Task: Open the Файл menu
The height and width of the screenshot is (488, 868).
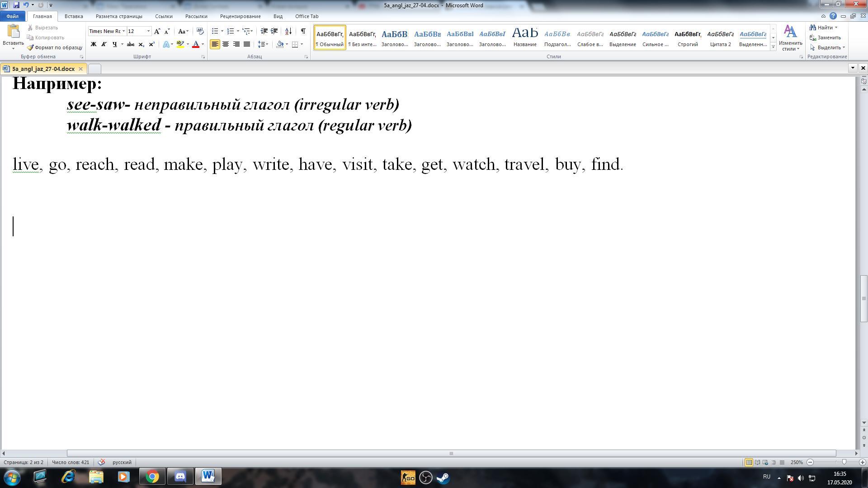Action: (x=13, y=16)
